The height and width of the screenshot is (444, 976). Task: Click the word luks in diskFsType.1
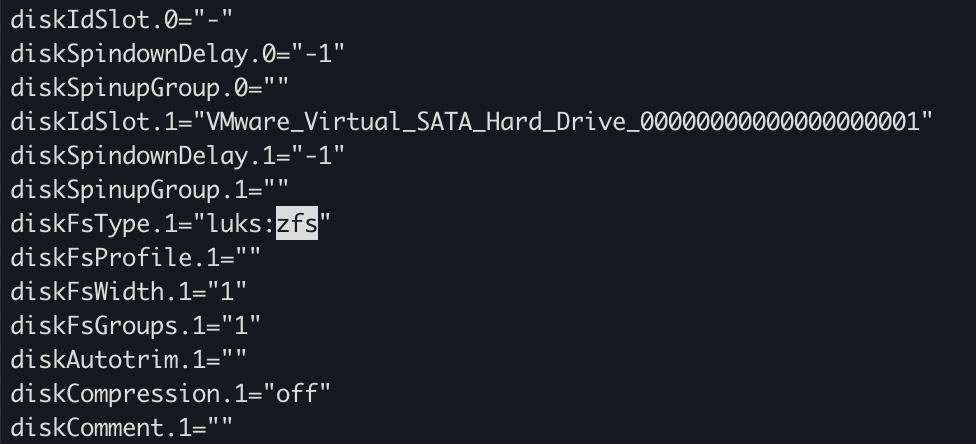pyautogui.click(x=234, y=223)
